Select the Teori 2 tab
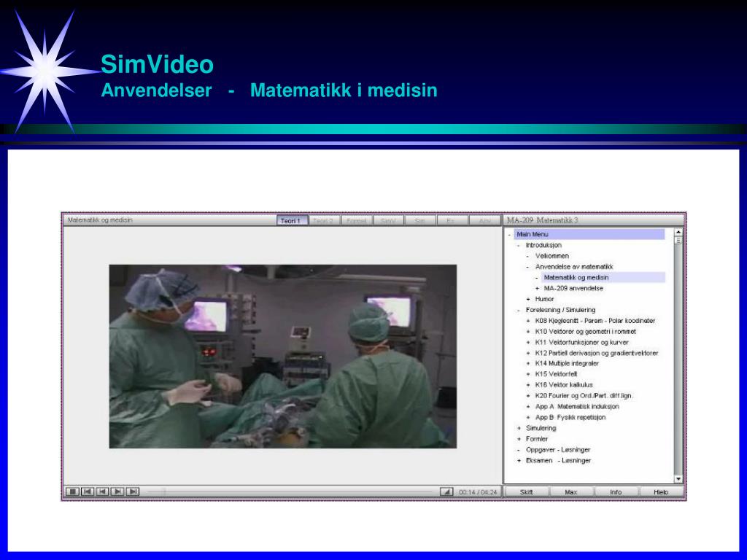The height and width of the screenshot is (560, 747). tap(324, 220)
